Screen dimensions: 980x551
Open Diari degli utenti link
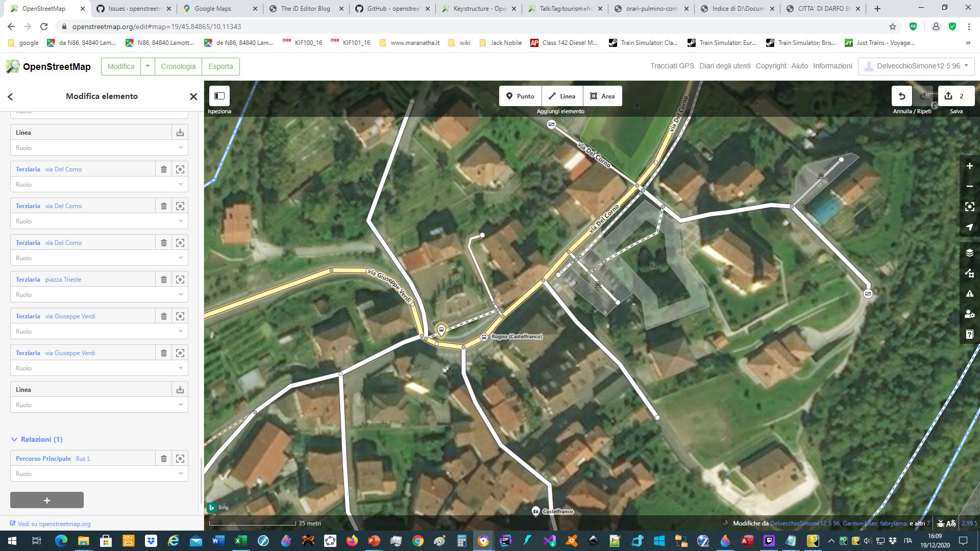pyautogui.click(x=725, y=66)
